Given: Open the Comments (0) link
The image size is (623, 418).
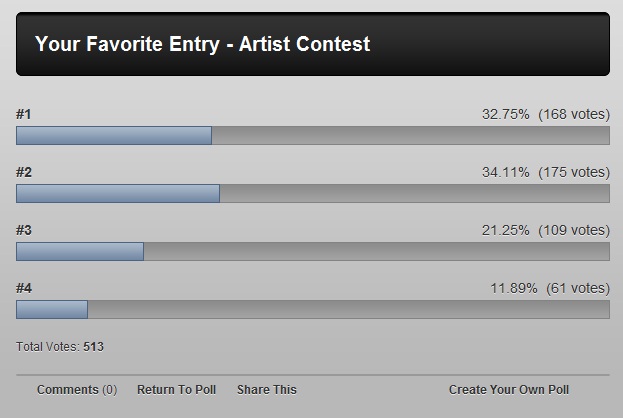Looking at the screenshot, I should click(x=77, y=390).
